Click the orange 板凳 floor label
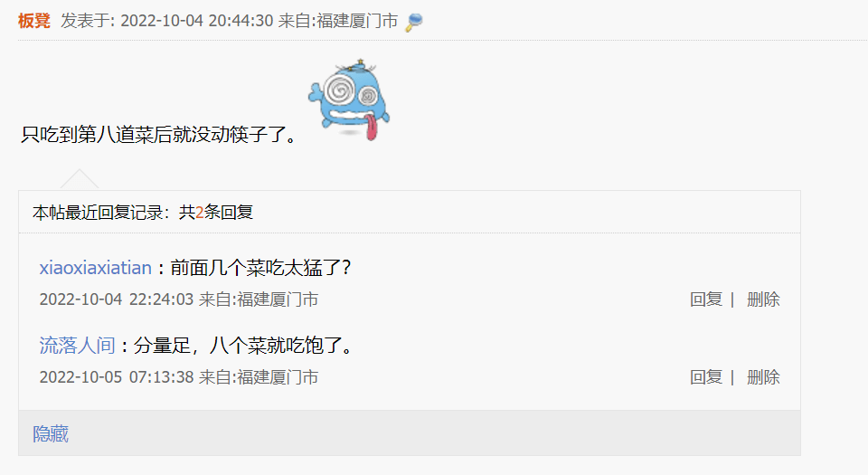868x475 pixels. (34, 21)
